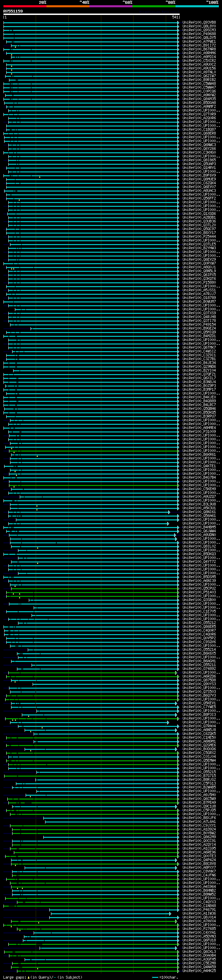Click hit label UniRef100_C4Q0R7
222x980 pixels.
(x=199, y=630)
